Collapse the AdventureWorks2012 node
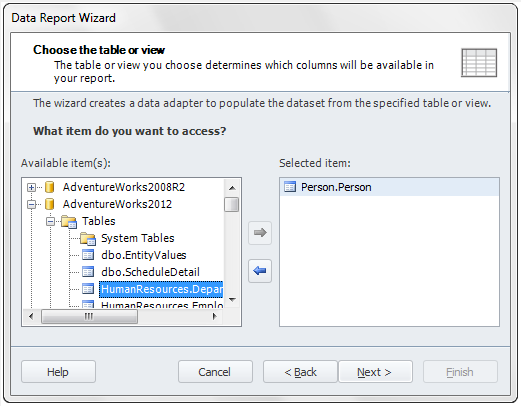The height and width of the screenshot is (406, 521). click(x=31, y=204)
